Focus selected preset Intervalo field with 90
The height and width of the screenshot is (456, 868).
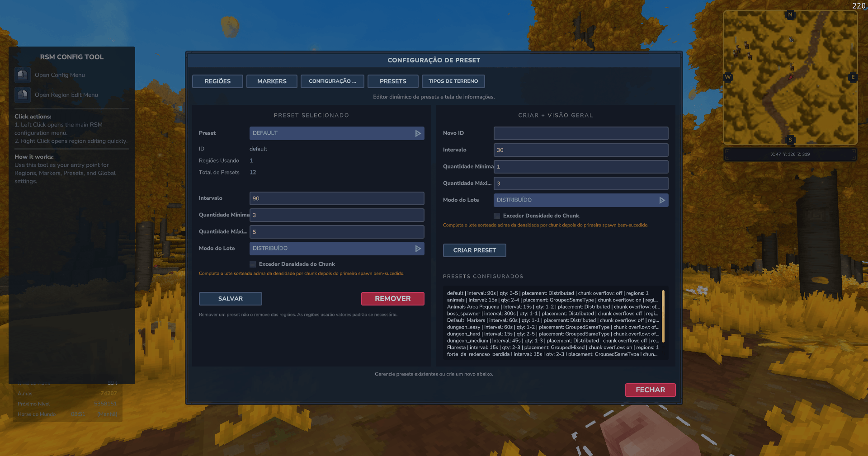(x=337, y=198)
